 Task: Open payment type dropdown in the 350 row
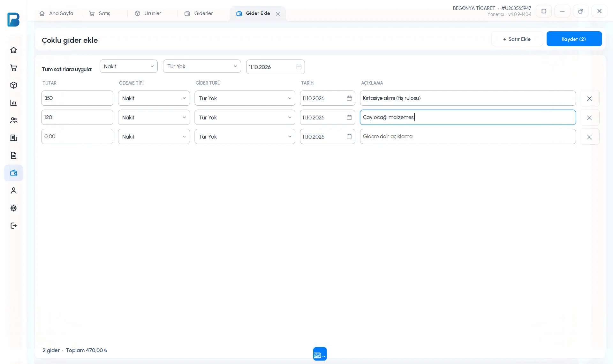(154, 98)
